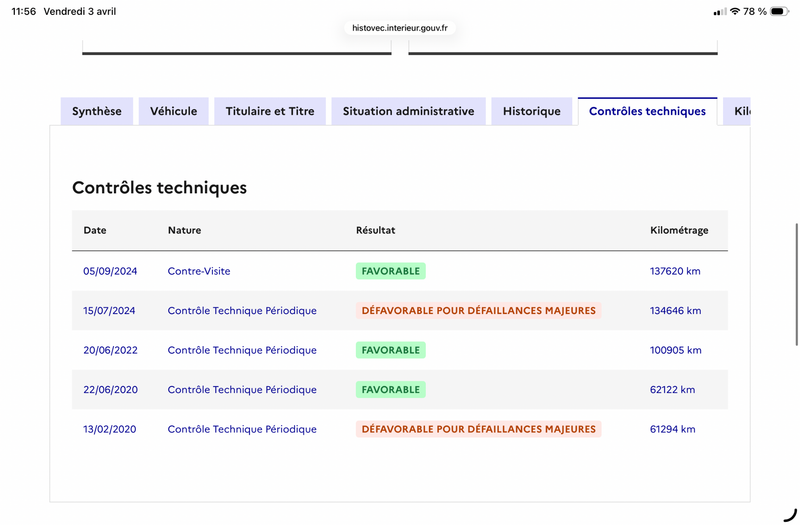
Task: Tap the cellular signal bars icon
Action: (x=719, y=11)
